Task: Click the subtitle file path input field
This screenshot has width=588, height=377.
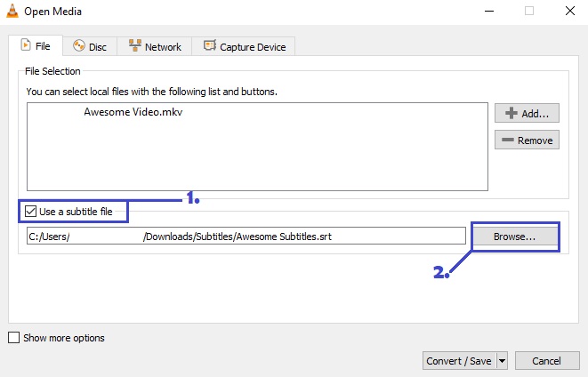Action: (x=246, y=237)
